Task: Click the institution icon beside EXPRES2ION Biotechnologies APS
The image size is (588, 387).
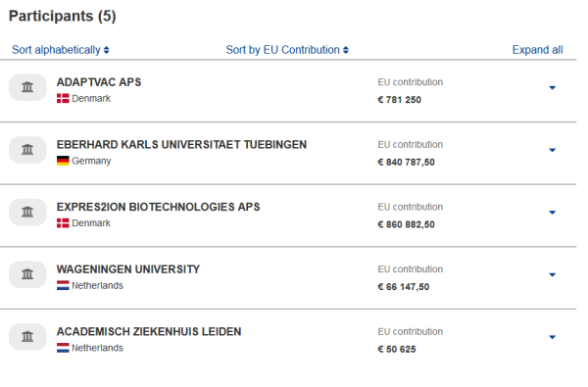Action: pos(27,212)
